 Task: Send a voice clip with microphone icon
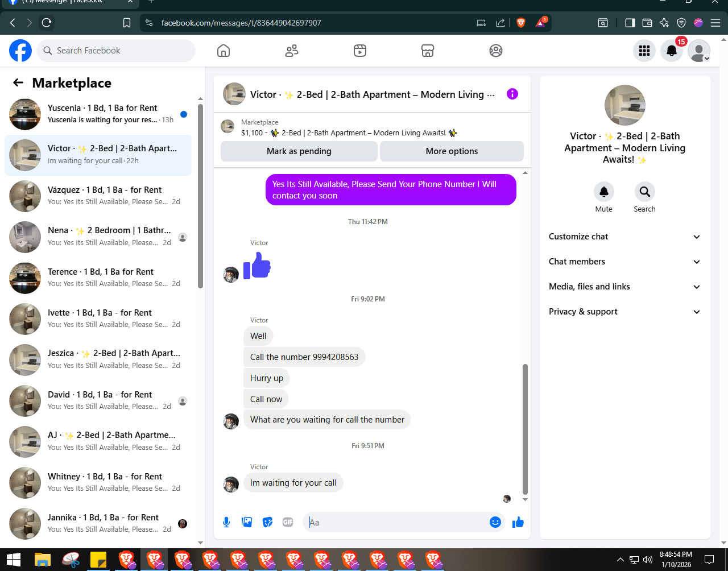click(x=226, y=522)
